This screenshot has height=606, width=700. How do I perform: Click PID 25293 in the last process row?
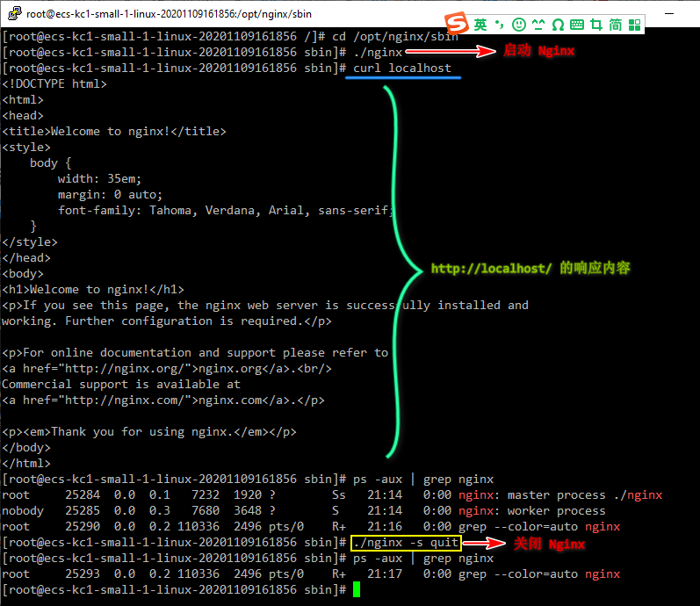(x=83, y=574)
